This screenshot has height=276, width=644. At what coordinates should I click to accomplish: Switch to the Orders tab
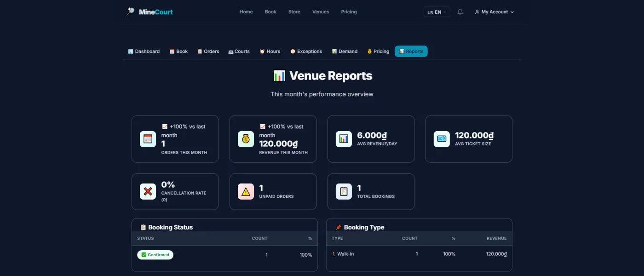pos(208,52)
